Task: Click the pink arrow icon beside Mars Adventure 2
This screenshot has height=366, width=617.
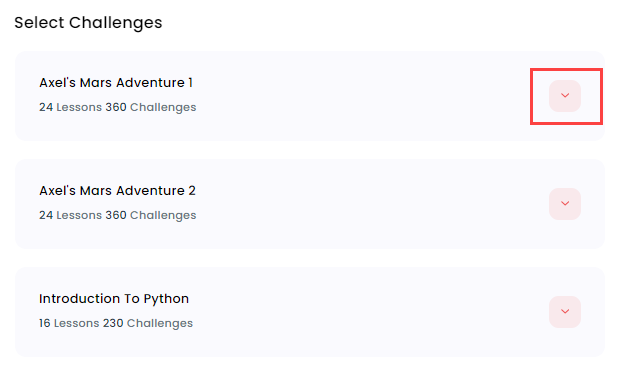Action: pyautogui.click(x=565, y=203)
